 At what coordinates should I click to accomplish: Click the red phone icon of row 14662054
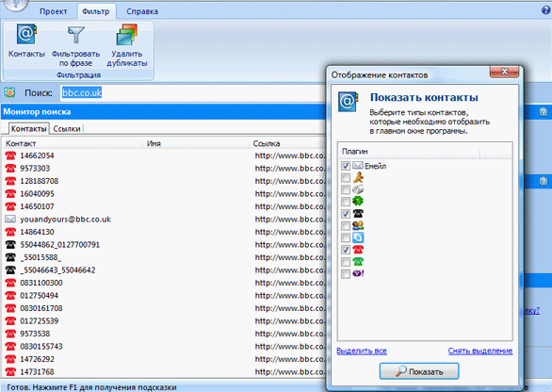[10, 155]
